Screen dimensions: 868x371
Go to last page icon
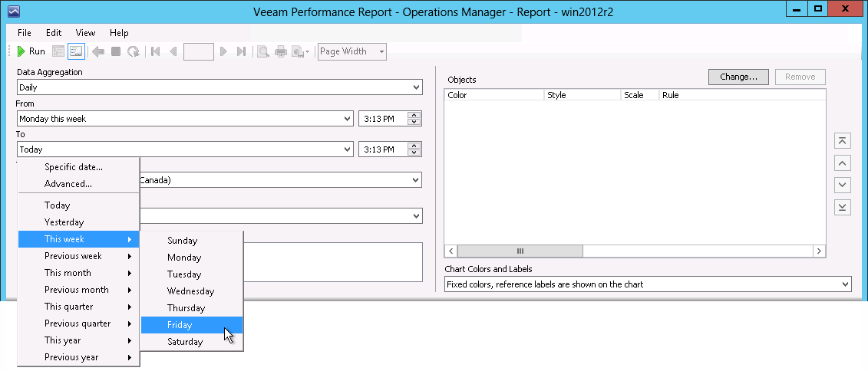tap(241, 51)
